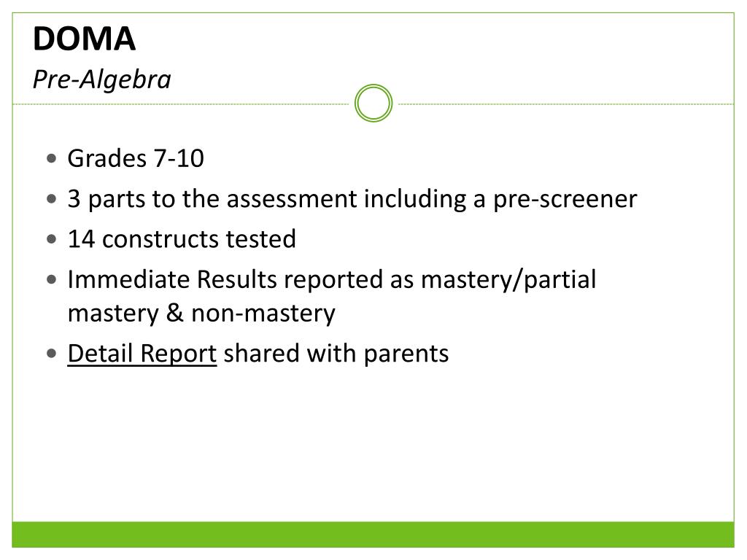Screen dimensions: 747x560
Task: Click the dotted divider right of the circle
Action: (x=565, y=104)
